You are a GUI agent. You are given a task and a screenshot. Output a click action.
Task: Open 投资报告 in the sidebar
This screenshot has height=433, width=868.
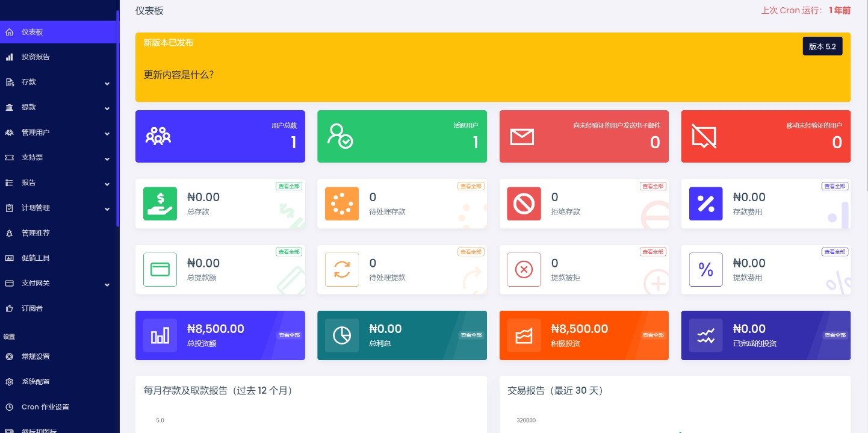point(58,57)
